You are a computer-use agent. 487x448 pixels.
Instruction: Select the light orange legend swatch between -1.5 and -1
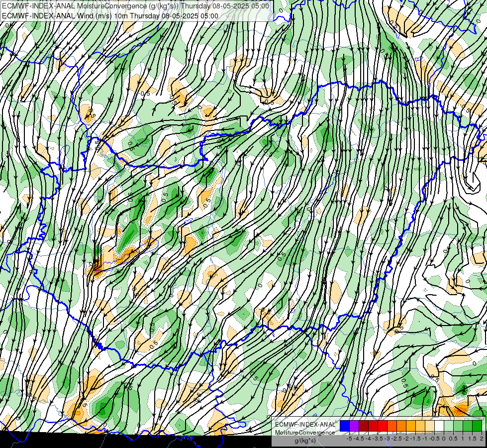[x=420, y=426]
